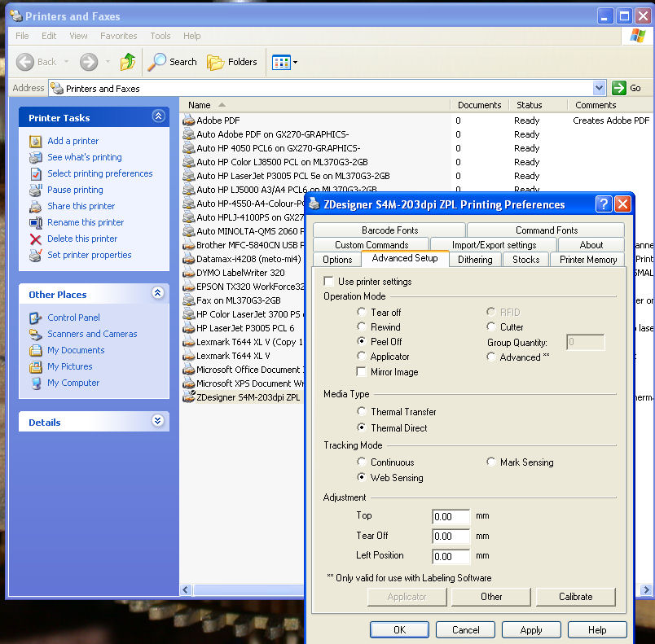This screenshot has width=655, height=644.
Task: Click the Left Position input field
Action: (451, 556)
